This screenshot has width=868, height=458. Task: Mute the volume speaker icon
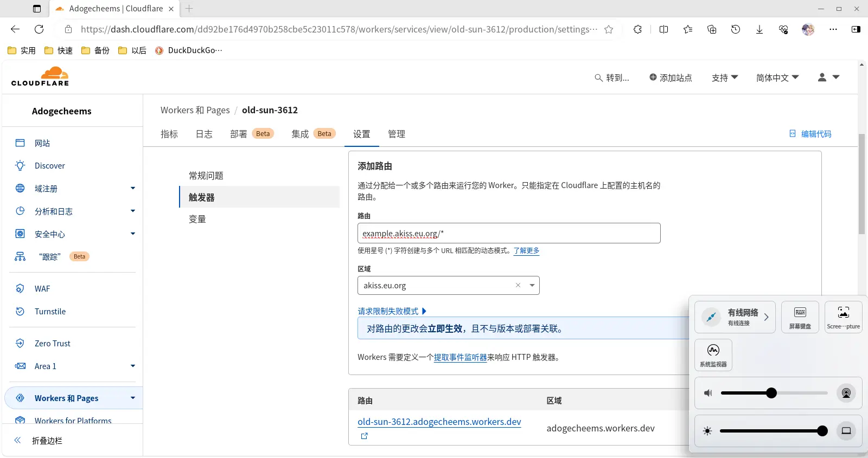pos(708,393)
